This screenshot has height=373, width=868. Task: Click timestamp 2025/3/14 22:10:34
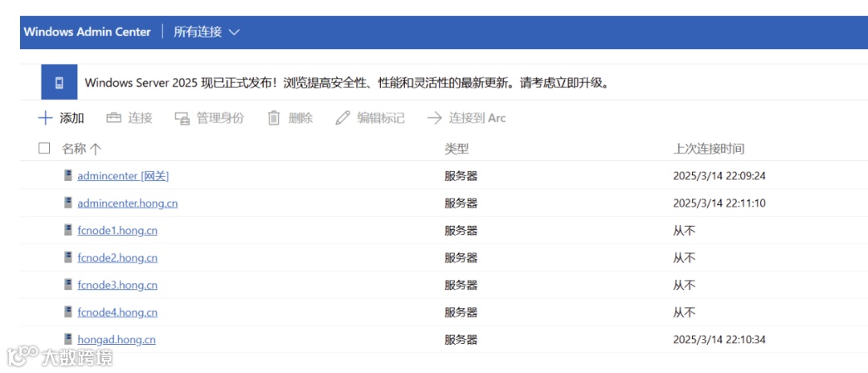click(x=719, y=339)
